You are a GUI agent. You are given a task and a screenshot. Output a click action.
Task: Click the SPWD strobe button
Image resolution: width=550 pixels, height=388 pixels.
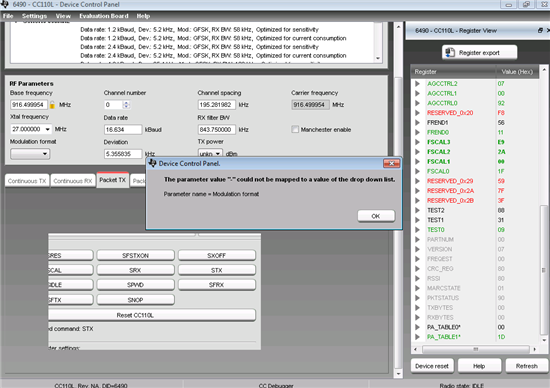[135, 285]
